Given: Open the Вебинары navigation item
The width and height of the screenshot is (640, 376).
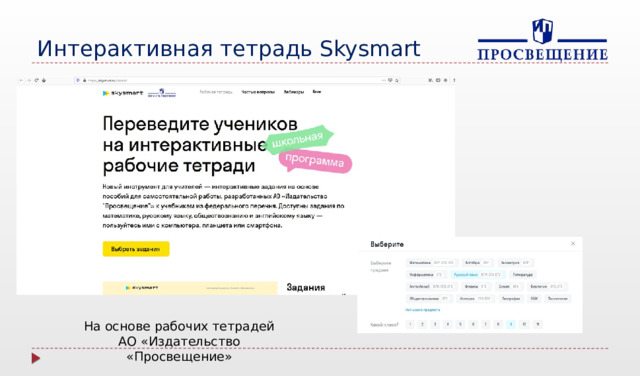Looking at the screenshot, I should (294, 92).
